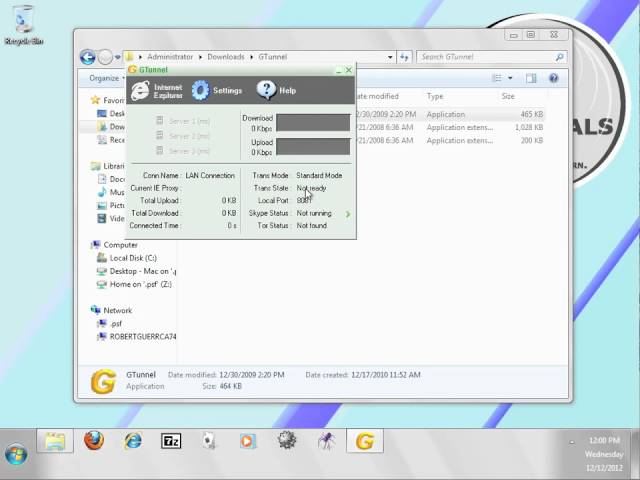The height and width of the screenshot is (480, 640).
Task: Open the Organize menu
Action: point(107,78)
